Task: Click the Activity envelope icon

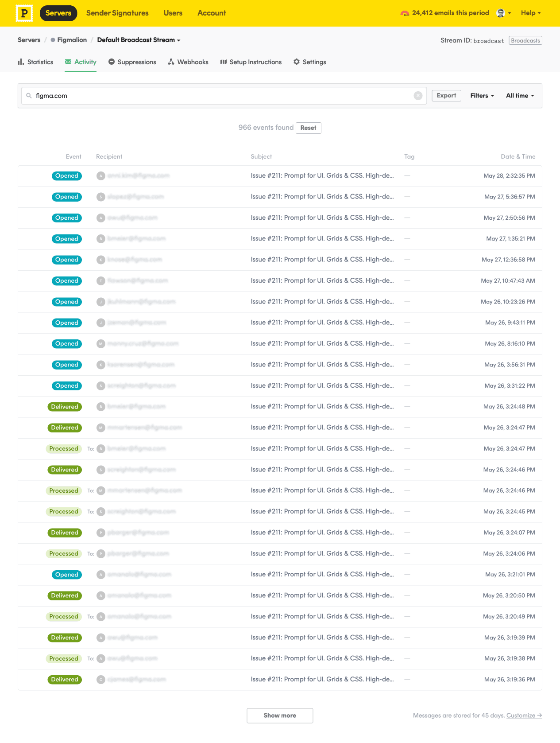Action: click(68, 62)
